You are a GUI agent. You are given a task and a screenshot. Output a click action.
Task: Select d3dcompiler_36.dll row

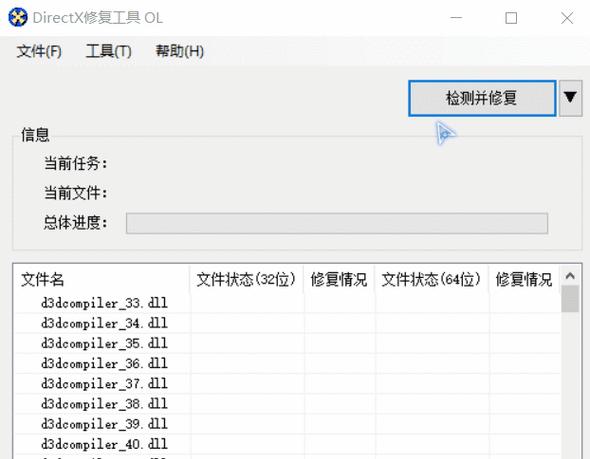[287, 363]
